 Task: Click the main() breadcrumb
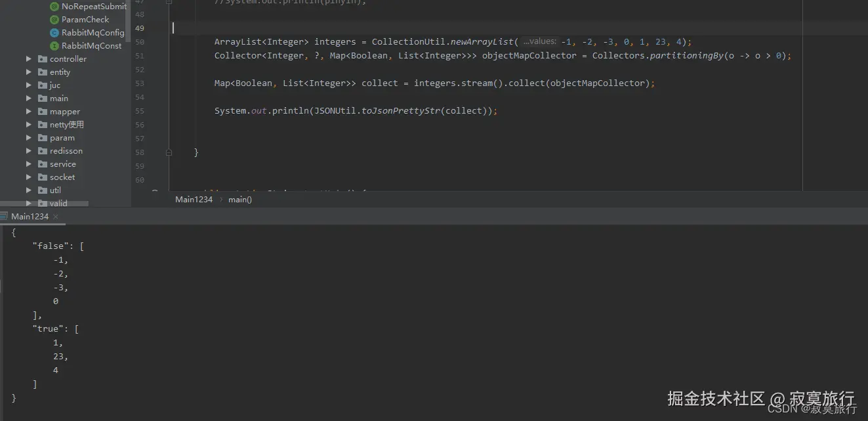[x=240, y=199]
